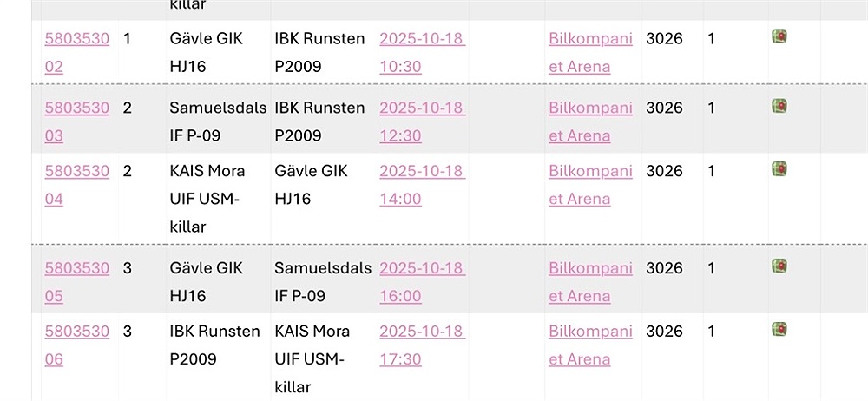The width and height of the screenshot is (868, 401).
Task: Click the green icon for match 580353003
Action: coord(779,106)
